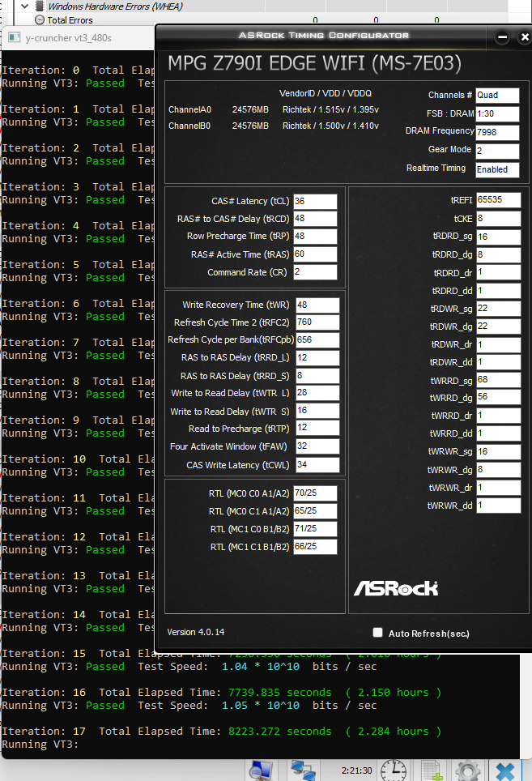The height and width of the screenshot is (781, 532).
Task: Click the ChannelA0 24576MB memory row
Action: [273, 109]
